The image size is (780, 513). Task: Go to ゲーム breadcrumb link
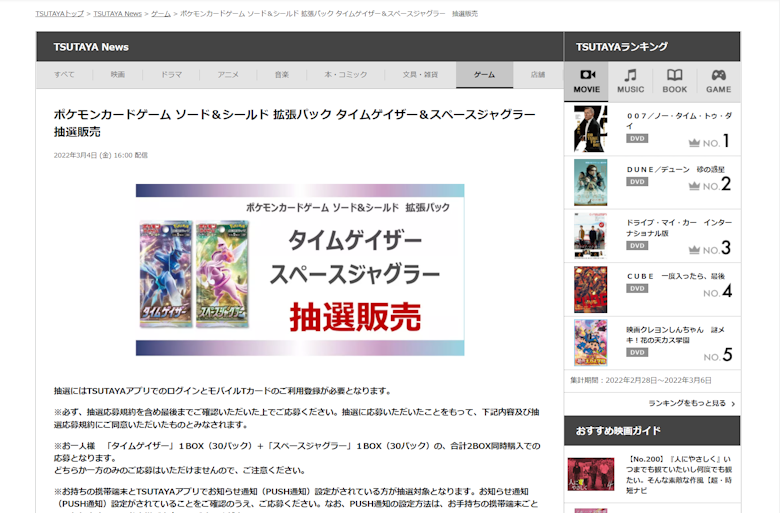pyautogui.click(x=161, y=14)
